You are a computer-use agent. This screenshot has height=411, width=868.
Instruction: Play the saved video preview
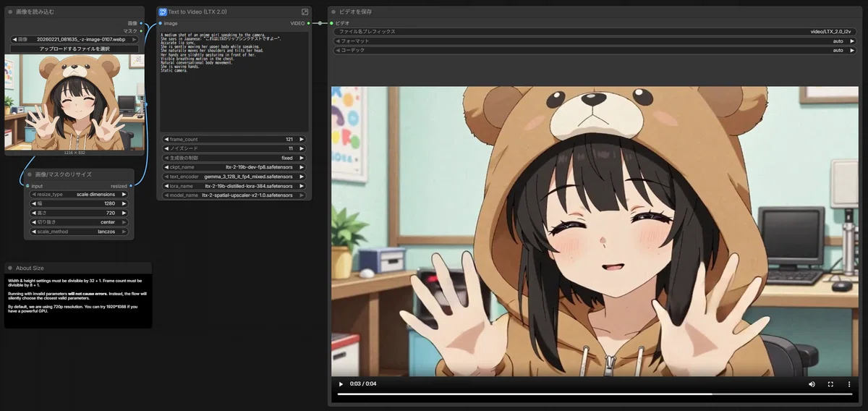pyautogui.click(x=341, y=384)
